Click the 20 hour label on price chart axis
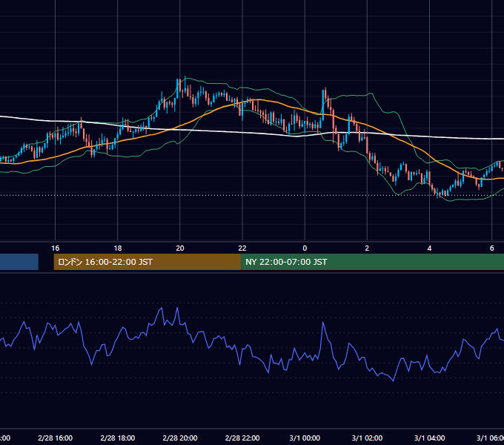This screenshot has height=445, width=504. point(180,248)
